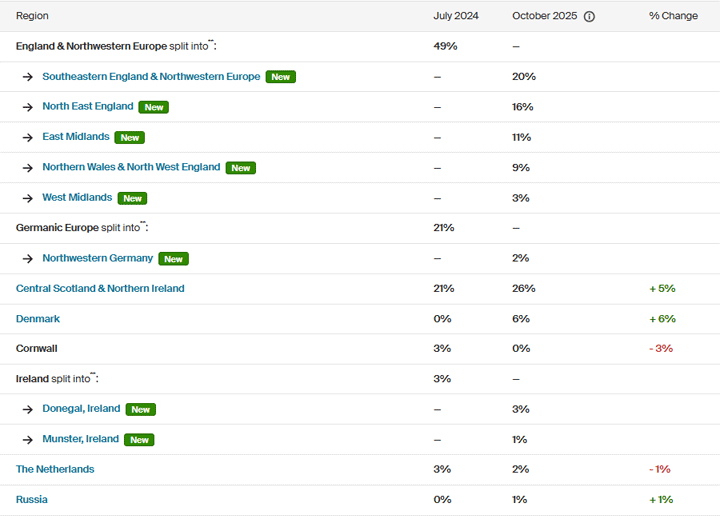Click the July 2024 column header
Image resolution: width=720 pixels, height=519 pixels.
[456, 16]
